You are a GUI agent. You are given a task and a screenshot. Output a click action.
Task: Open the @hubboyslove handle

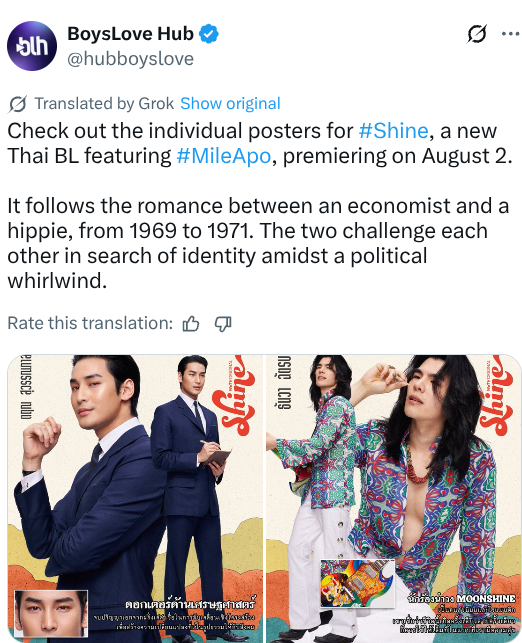point(130,59)
